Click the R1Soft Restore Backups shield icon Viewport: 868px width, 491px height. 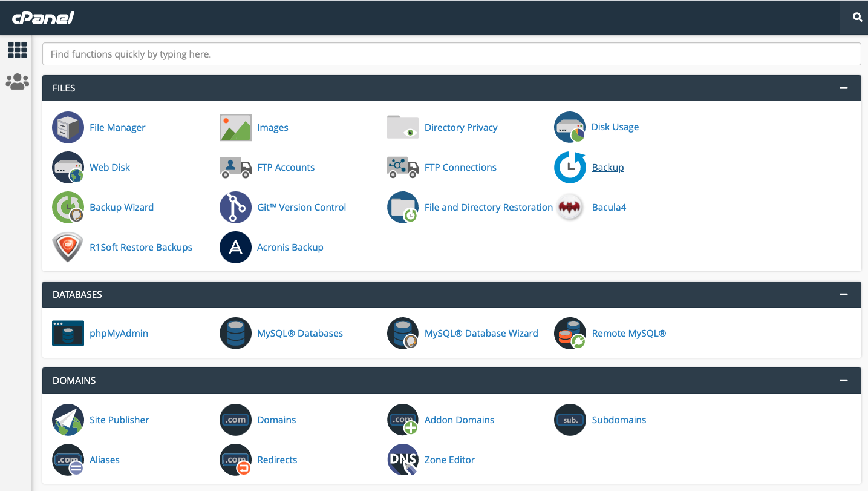pyautogui.click(x=68, y=247)
